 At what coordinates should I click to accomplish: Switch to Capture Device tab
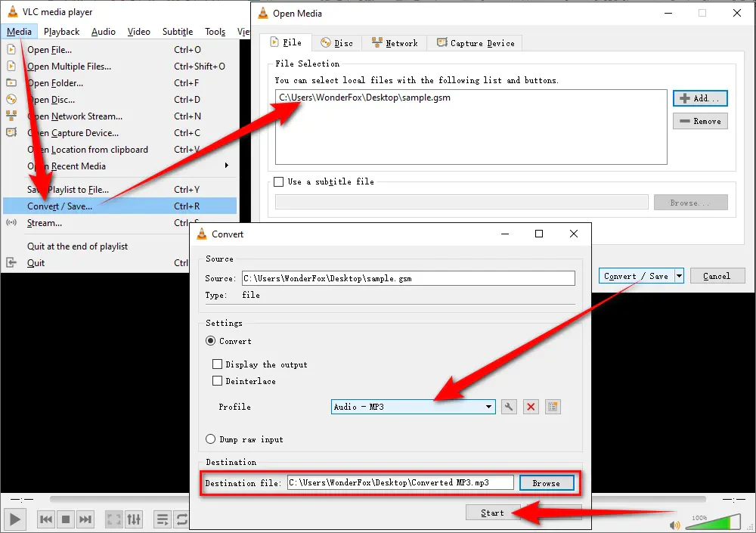click(476, 43)
